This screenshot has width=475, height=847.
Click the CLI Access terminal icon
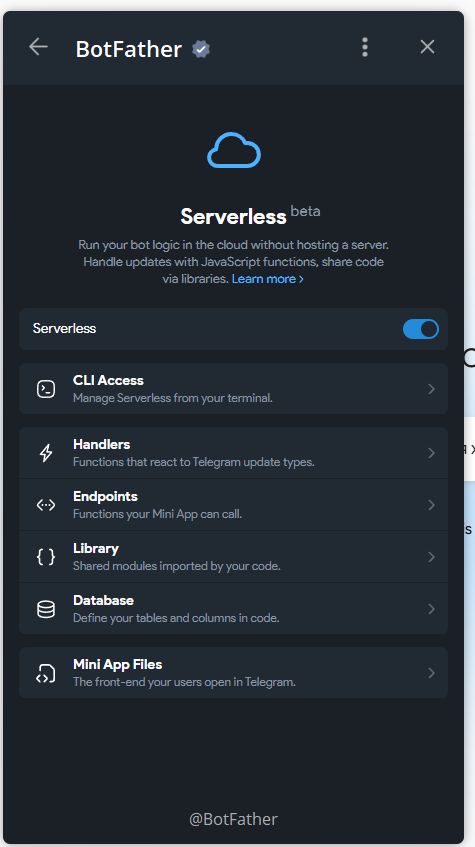point(46,389)
